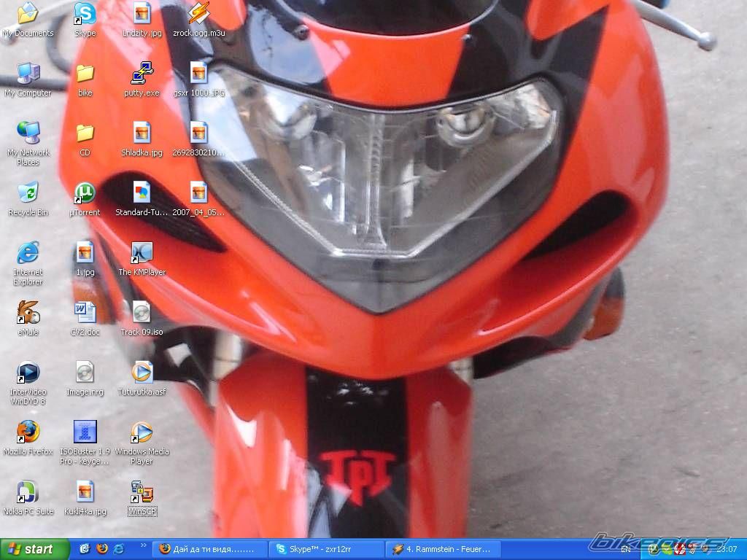747x560 pixels.
Task: Open the WinSCP desktop shortcut
Action: (x=142, y=493)
